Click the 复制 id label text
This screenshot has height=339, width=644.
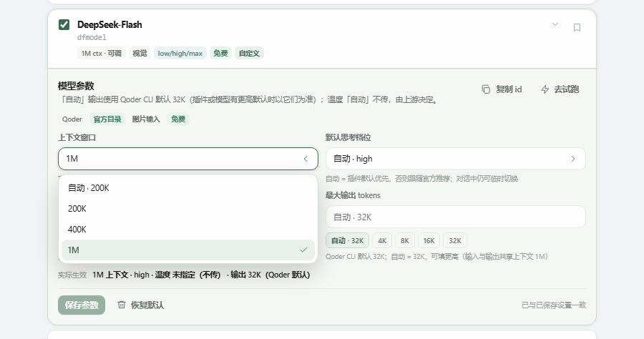pyautogui.click(x=509, y=89)
